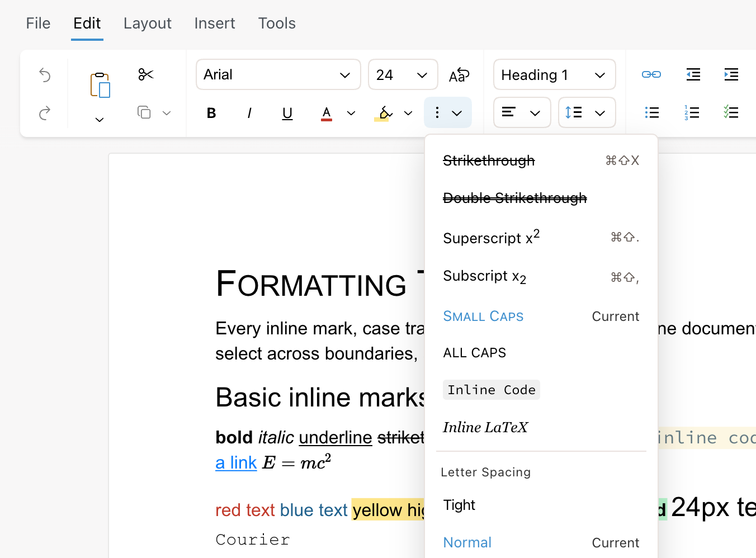Viewport: 756px width, 558px height.
Task: Click the insert link icon
Action: (651, 74)
